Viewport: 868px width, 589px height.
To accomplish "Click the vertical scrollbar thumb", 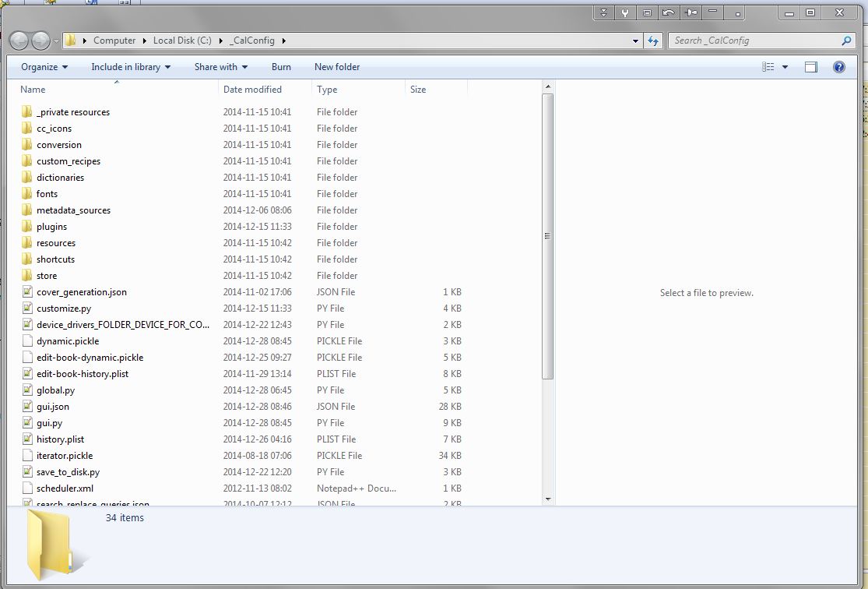I will tap(547, 237).
